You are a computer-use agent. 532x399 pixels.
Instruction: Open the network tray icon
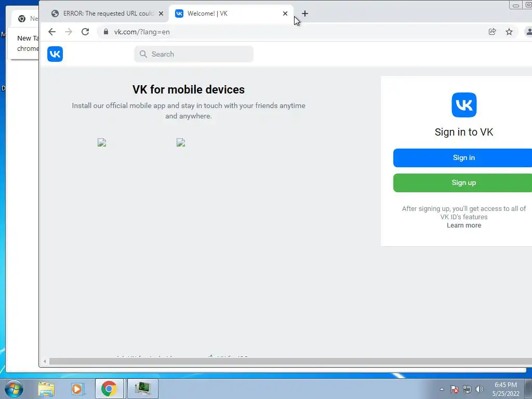(467, 389)
